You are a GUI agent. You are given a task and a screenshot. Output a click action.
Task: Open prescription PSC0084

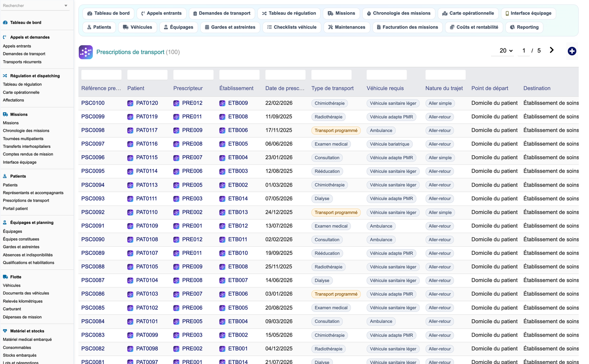click(x=93, y=321)
